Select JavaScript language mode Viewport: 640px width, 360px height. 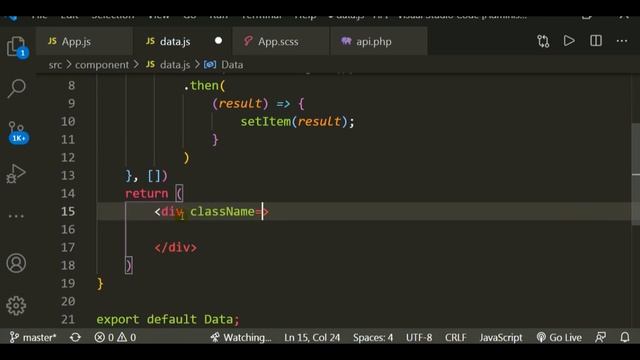[x=501, y=338]
